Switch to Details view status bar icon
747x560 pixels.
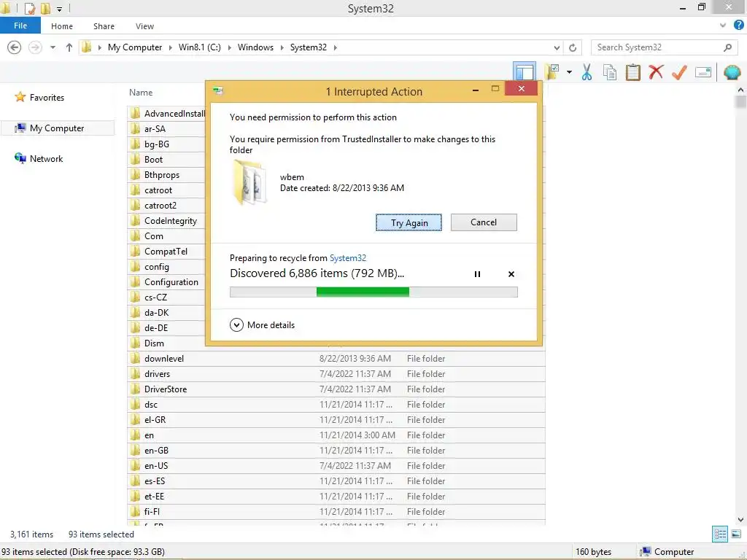[x=720, y=534]
